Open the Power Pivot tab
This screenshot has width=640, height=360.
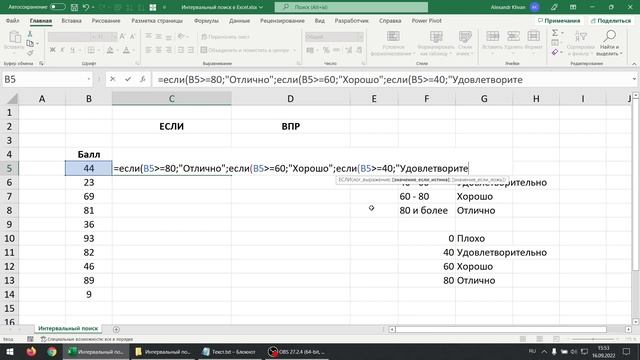click(x=426, y=20)
